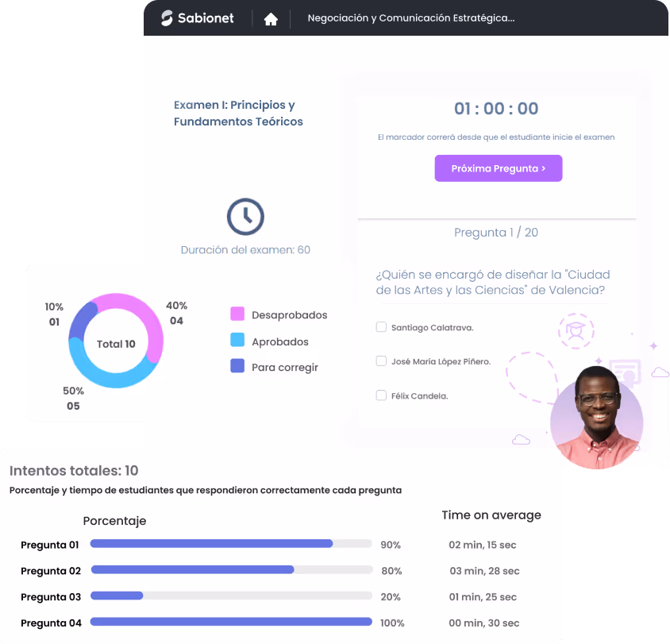Screen dimensions: 670x644
Task: Click the Intentos totales: 10 heading
Action: (74, 471)
